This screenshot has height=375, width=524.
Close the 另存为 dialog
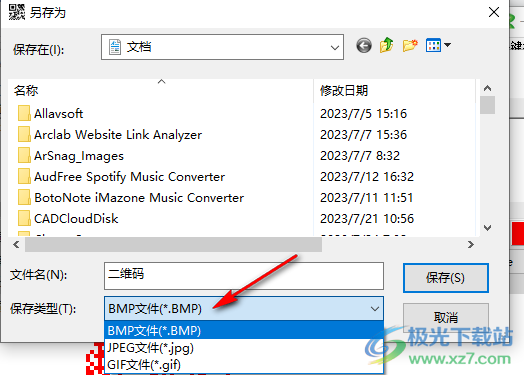(x=494, y=12)
